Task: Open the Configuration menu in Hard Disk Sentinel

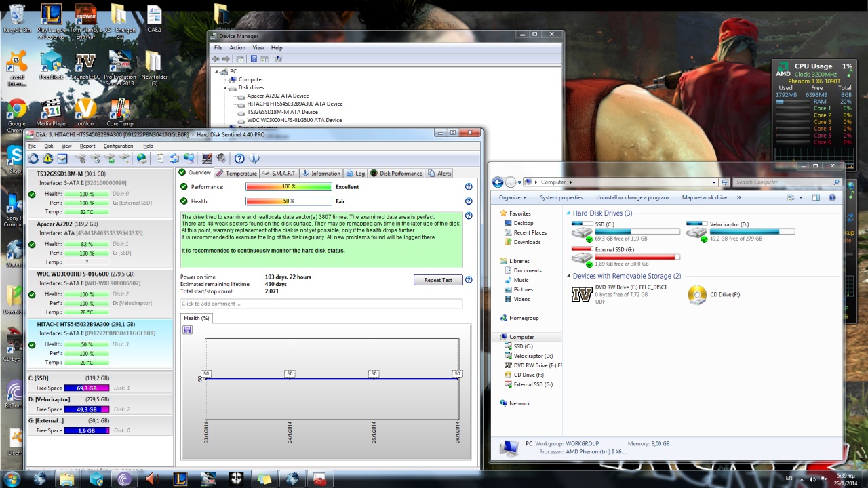Action: (x=118, y=146)
